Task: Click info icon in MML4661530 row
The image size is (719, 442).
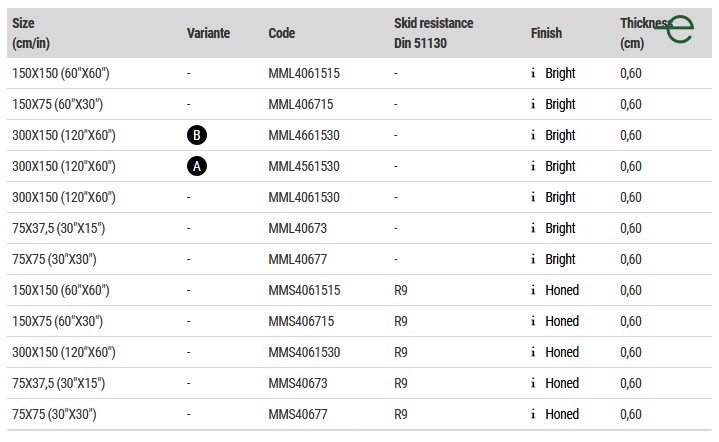Action: pyautogui.click(x=533, y=135)
